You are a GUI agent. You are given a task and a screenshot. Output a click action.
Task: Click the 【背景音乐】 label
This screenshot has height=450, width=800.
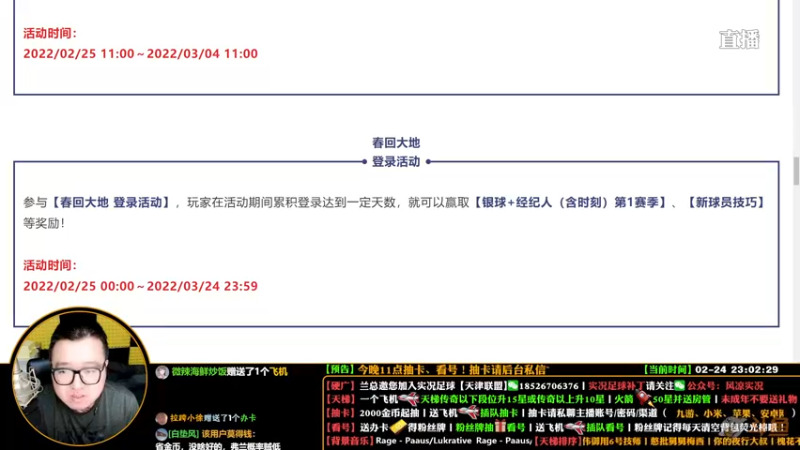point(350,440)
